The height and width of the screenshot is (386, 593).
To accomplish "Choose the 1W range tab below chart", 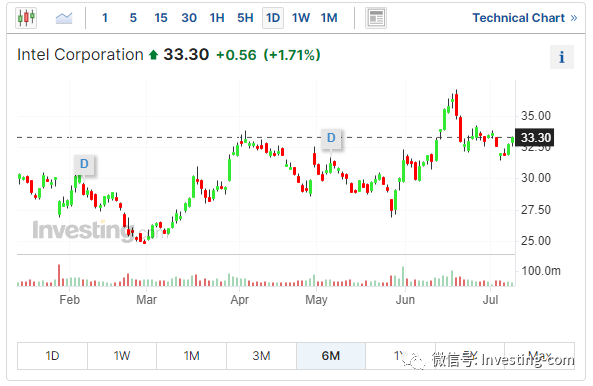I will pos(122,356).
